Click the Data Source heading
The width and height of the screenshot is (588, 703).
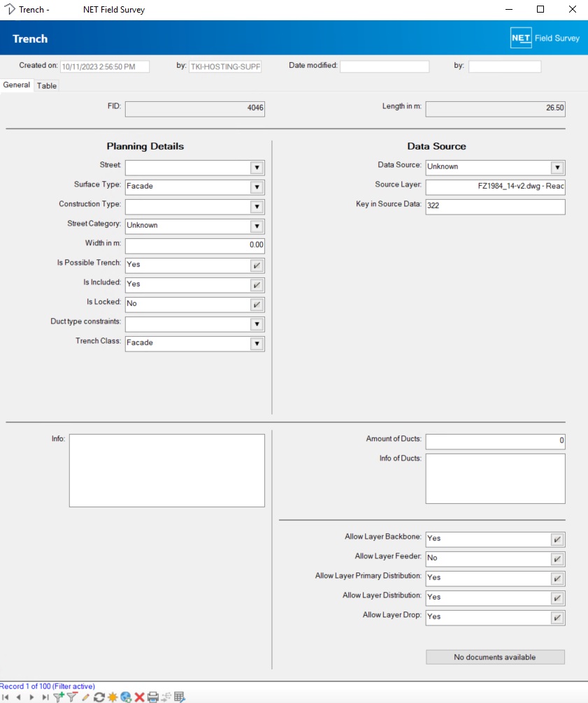point(436,146)
